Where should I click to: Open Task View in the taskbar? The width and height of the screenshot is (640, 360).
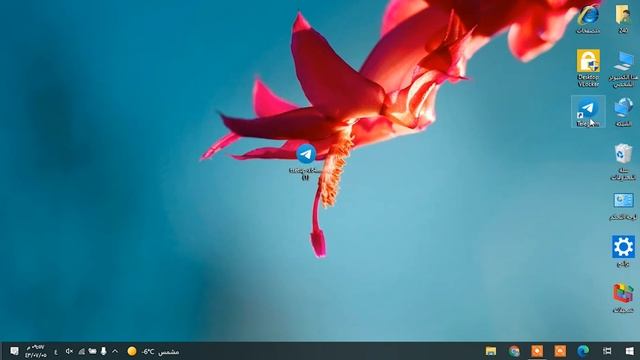pos(607,351)
